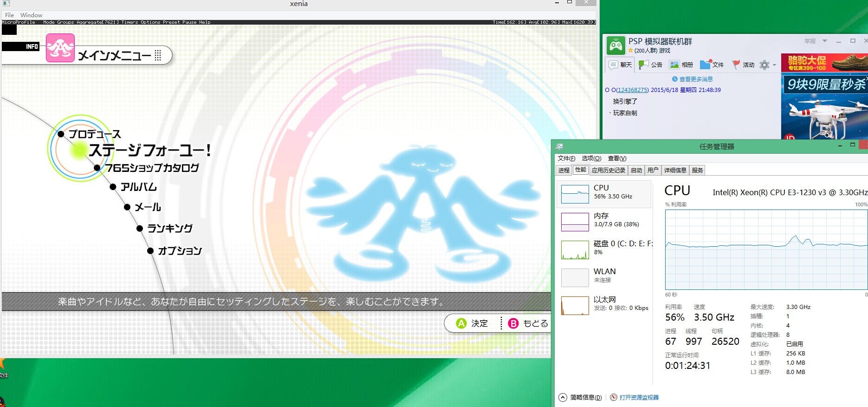
Task: Open the group settings gear icon
Action: [x=764, y=65]
